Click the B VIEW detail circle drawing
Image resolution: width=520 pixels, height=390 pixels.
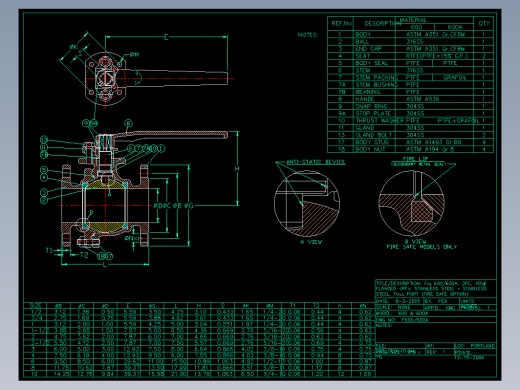(x=412, y=203)
